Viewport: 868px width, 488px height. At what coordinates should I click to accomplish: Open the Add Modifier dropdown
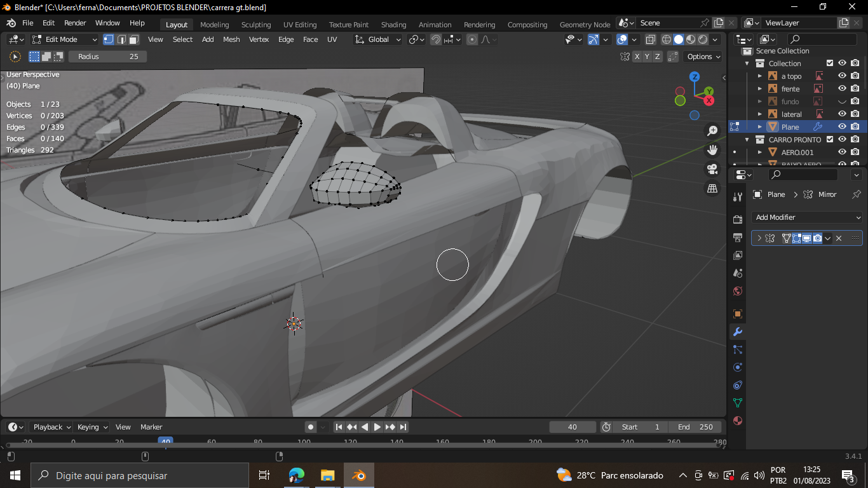(x=807, y=217)
